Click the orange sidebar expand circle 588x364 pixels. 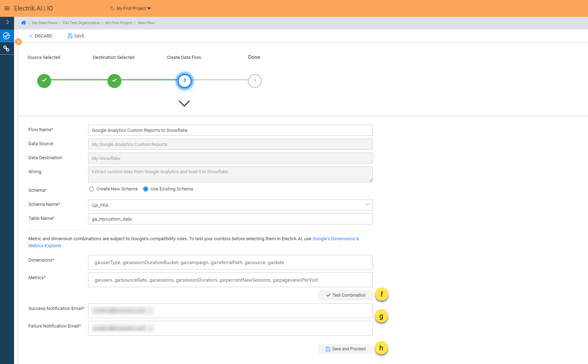(x=18, y=42)
